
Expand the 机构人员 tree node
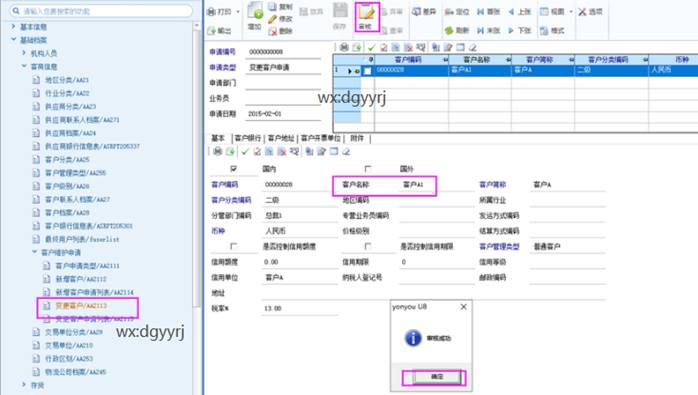click(x=24, y=53)
